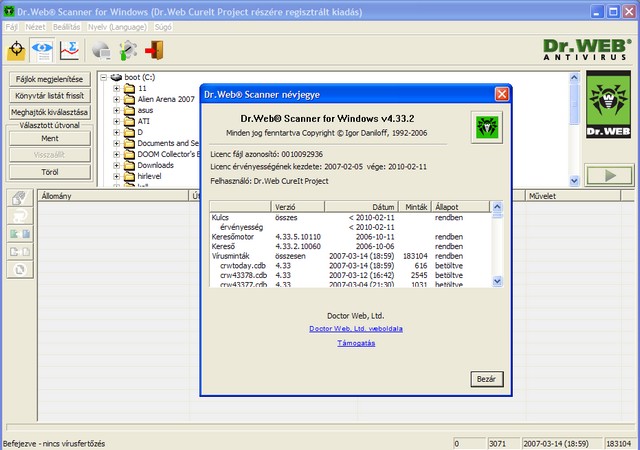Expand the ATI folder
Viewport: 640px width, 450px height.
click(x=117, y=121)
